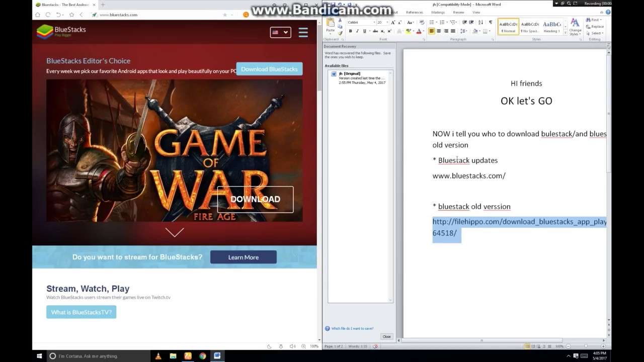Open the References ribbon tab
The image size is (644, 362).
[x=415, y=12]
